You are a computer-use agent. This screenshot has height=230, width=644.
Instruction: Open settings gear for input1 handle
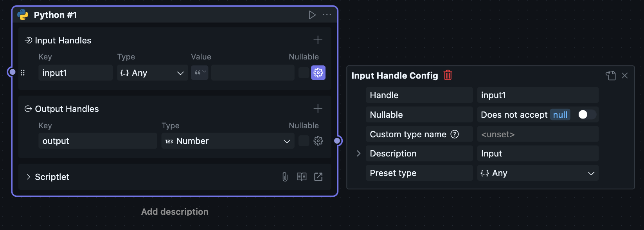tap(318, 72)
